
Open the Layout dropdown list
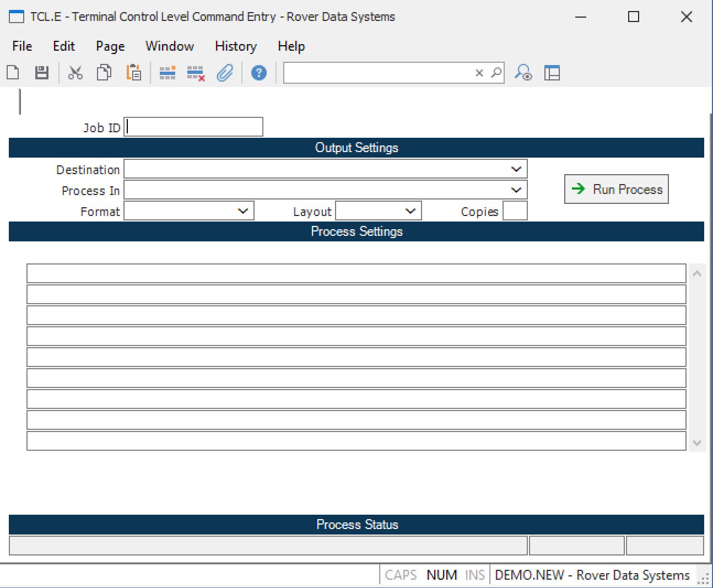(410, 211)
